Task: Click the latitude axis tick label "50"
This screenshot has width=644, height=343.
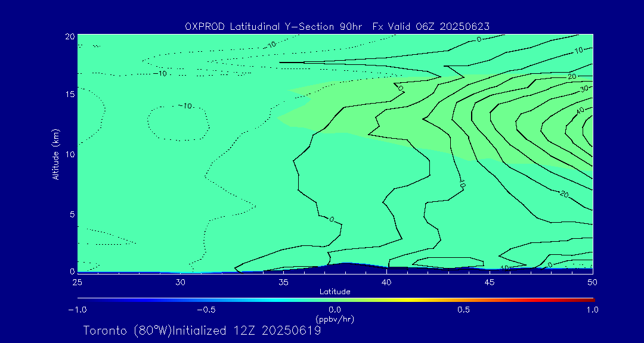Action: point(593,282)
